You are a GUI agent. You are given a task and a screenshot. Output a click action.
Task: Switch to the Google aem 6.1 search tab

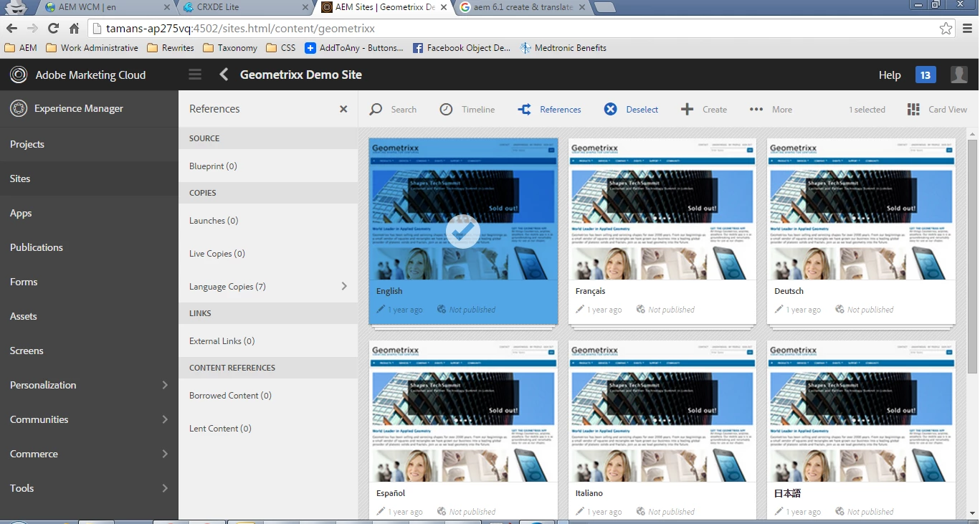[522, 7]
